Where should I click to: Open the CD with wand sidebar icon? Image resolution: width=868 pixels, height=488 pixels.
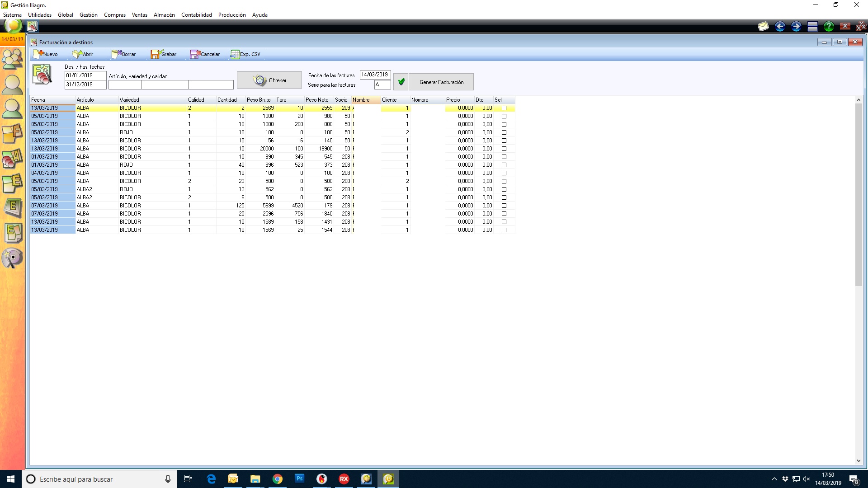pos(12,258)
